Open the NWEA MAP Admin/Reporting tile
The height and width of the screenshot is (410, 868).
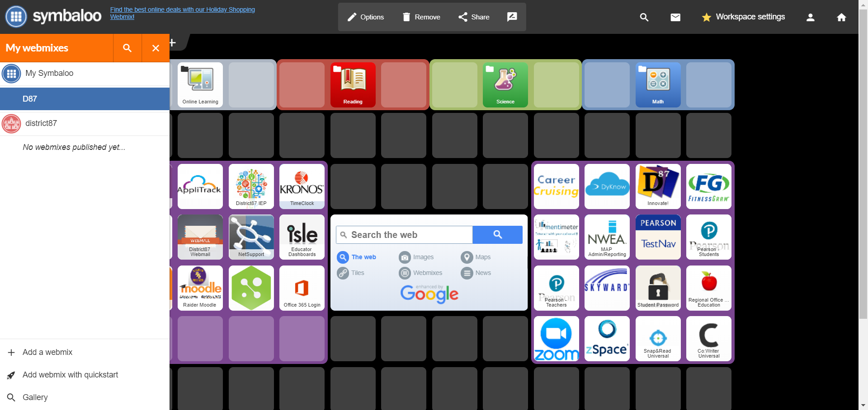point(607,237)
